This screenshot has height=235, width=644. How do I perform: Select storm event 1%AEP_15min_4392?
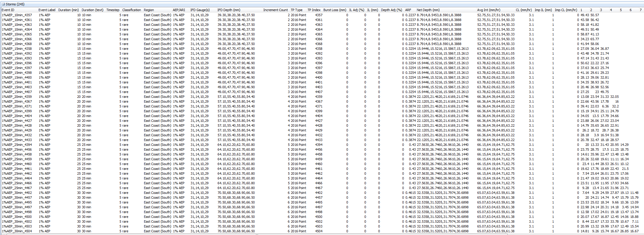click(x=17, y=53)
